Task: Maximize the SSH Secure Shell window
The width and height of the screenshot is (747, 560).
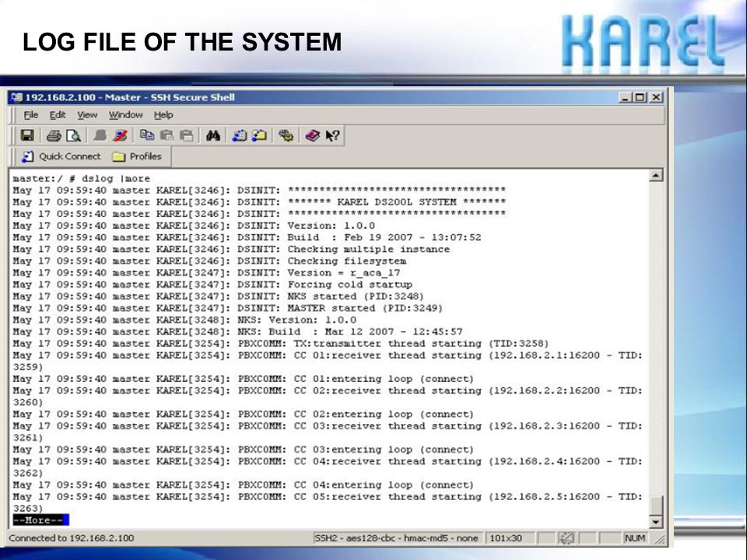Action: coord(640,97)
